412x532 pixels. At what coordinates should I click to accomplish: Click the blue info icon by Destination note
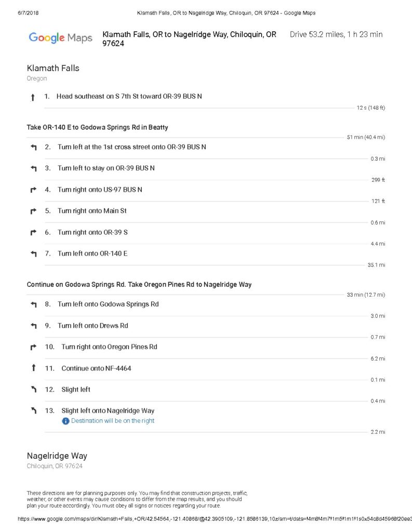[65, 421]
